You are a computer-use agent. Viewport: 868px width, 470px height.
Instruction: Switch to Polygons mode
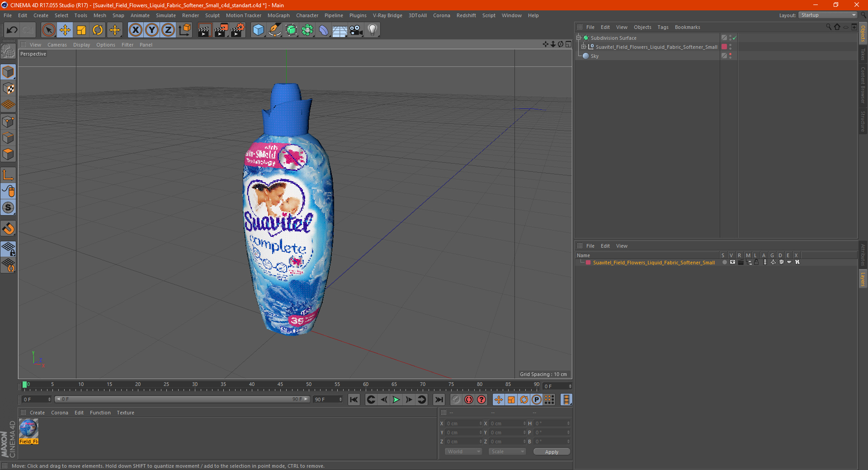tap(8, 154)
